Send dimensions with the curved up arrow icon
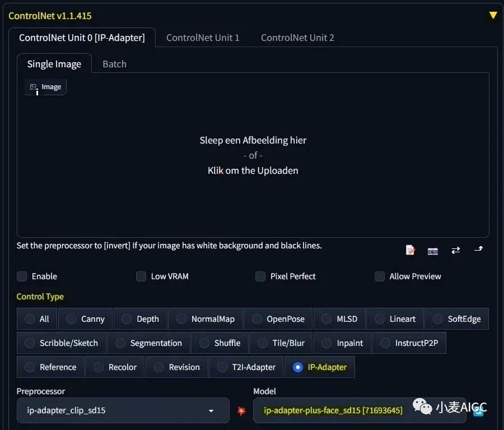 (479, 249)
